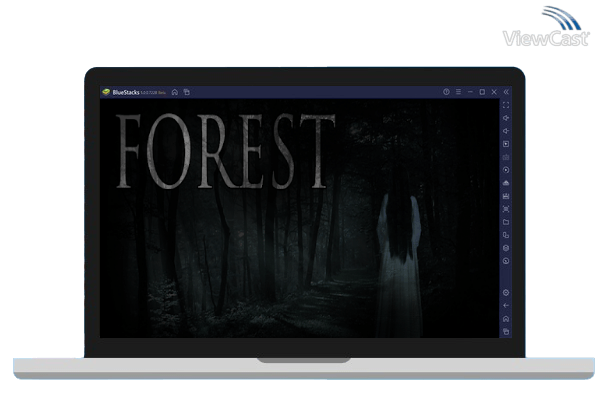Minimize the BlueStacks window
602x414 pixels.
point(470,92)
